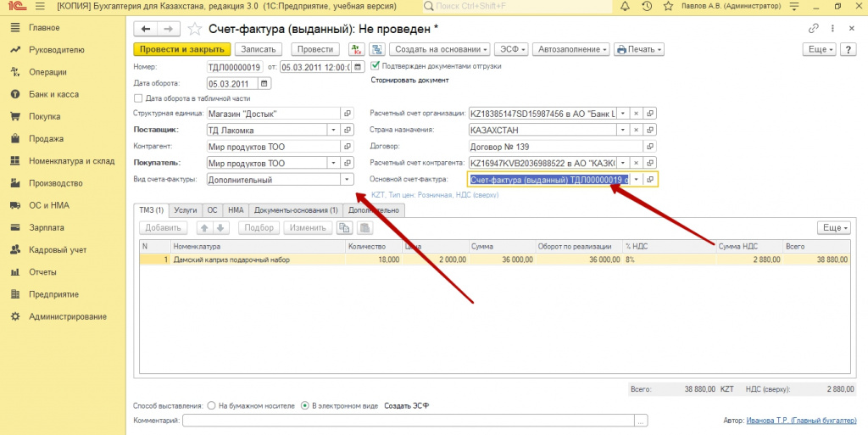Expand Создать на основании menu
Image resolution: width=868 pixels, height=435 pixels.
click(440, 49)
